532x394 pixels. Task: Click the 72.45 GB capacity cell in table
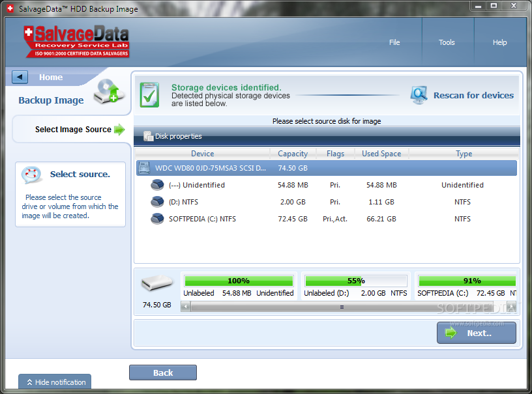tap(293, 219)
